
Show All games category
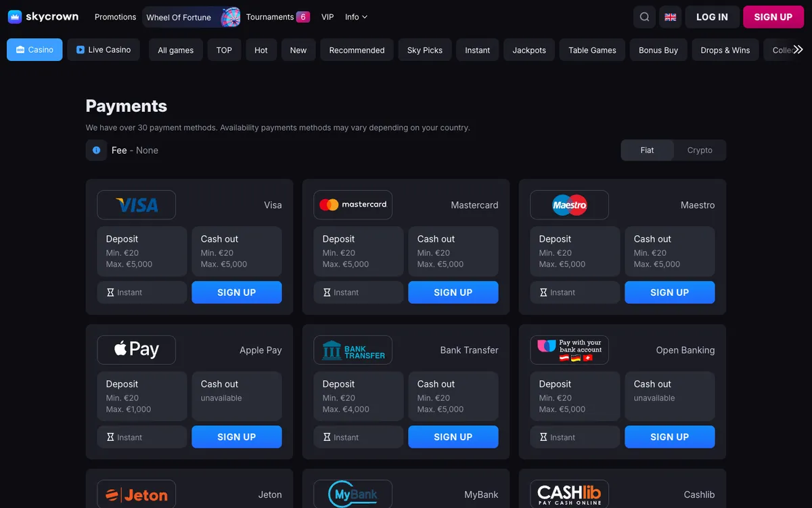pos(175,50)
